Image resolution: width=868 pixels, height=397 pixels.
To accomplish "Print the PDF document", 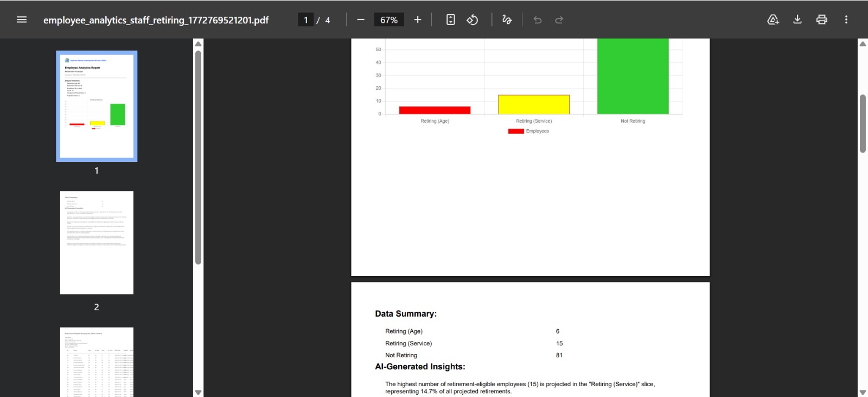I will click(822, 20).
